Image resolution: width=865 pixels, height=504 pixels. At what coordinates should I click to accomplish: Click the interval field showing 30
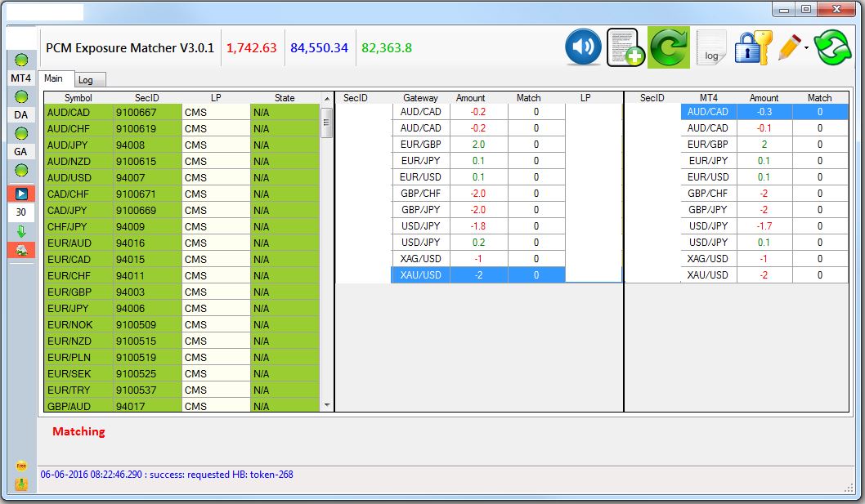tap(21, 212)
